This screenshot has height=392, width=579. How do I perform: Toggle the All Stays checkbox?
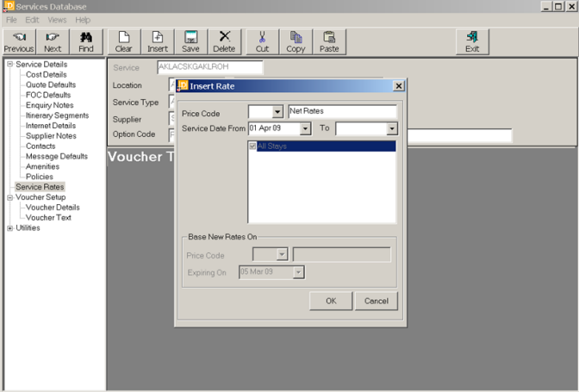pos(253,146)
